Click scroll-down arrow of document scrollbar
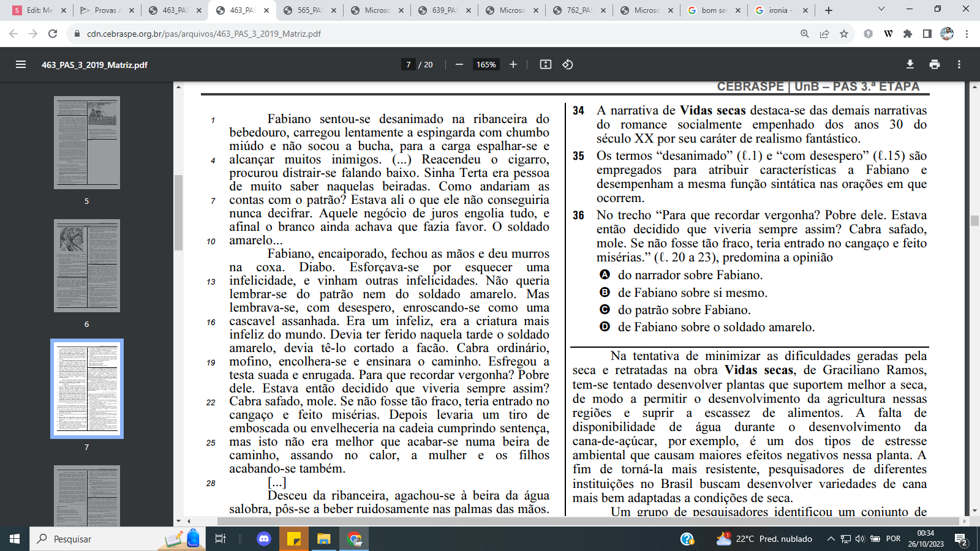 pyautogui.click(x=974, y=510)
